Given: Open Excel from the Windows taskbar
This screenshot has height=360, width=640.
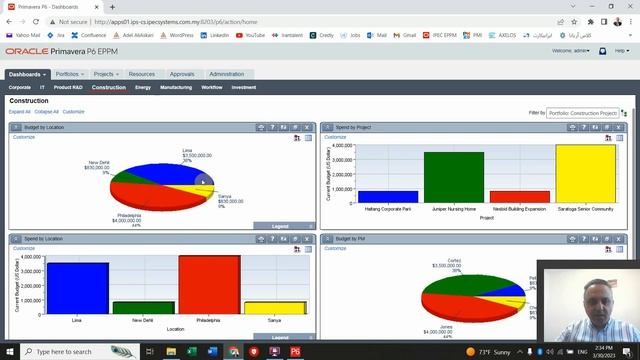Looking at the screenshot, I should coord(192,351).
